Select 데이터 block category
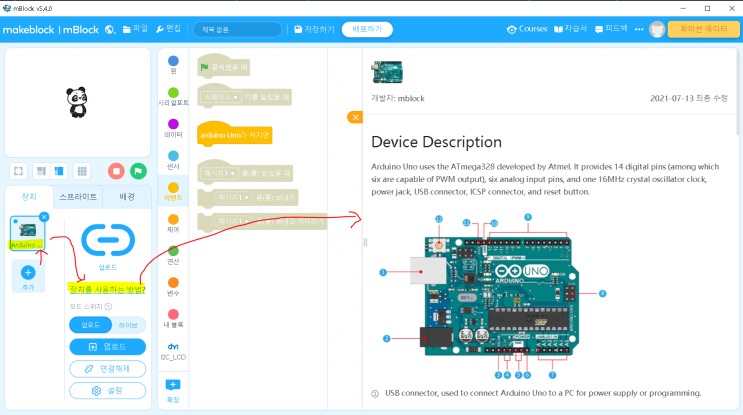Screen dimensions: 743x415 point(173,128)
